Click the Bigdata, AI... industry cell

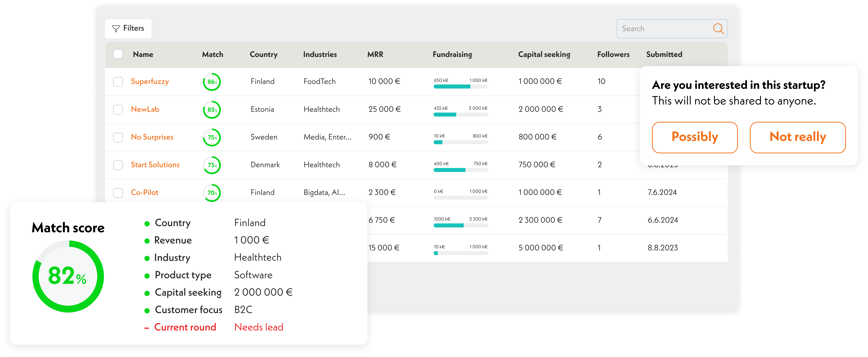(324, 193)
